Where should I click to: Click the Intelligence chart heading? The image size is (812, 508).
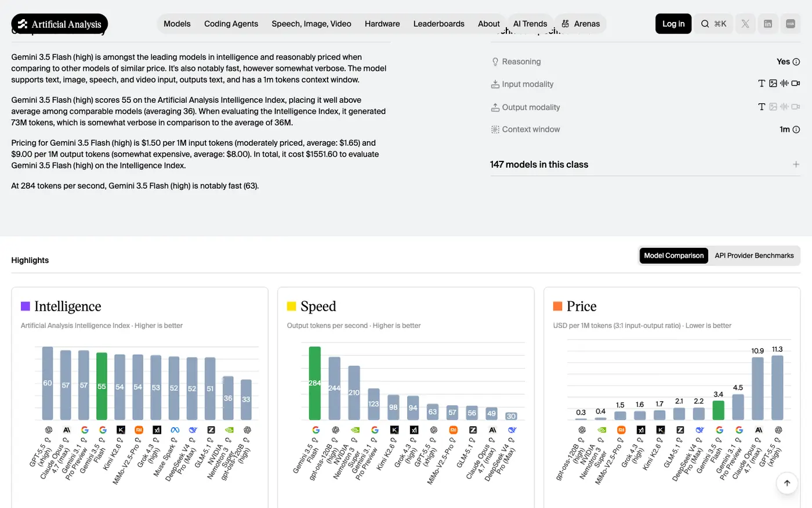point(67,306)
